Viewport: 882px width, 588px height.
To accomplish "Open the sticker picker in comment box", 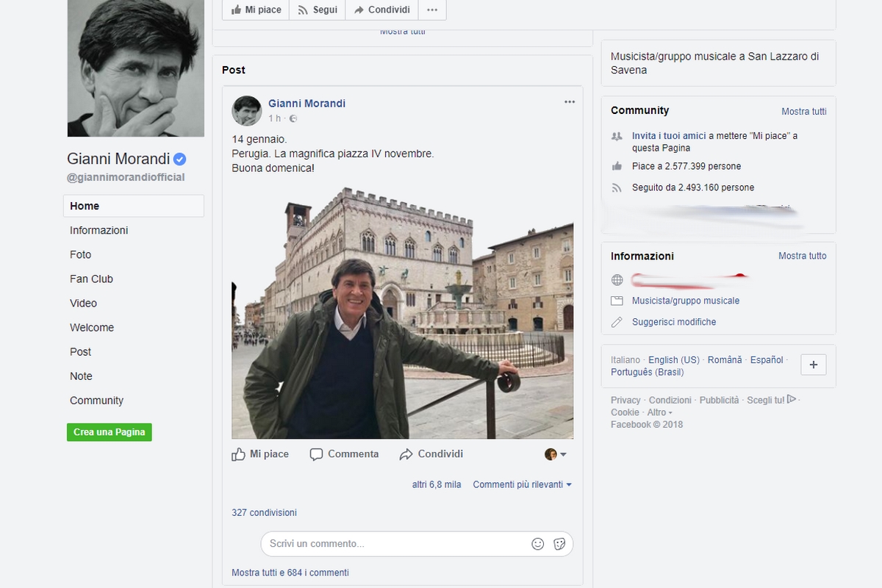I will click(x=559, y=544).
